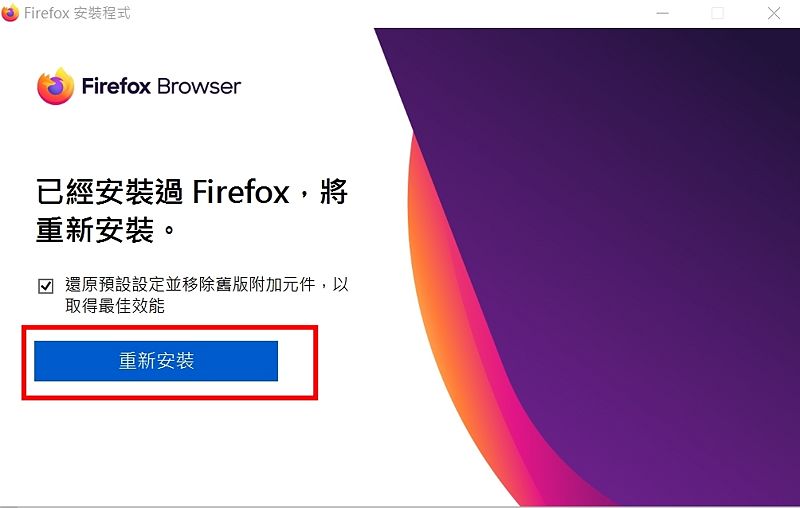This screenshot has height=508, width=800.
Task: Click the red highlight border around 重新安裝
Action: click(170, 327)
